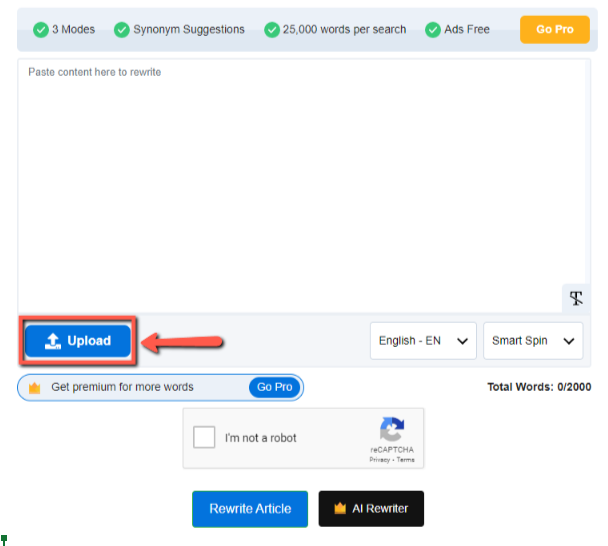The width and height of the screenshot is (608, 546).
Task: Click the clear formatting T icon
Action: [576, 298]
